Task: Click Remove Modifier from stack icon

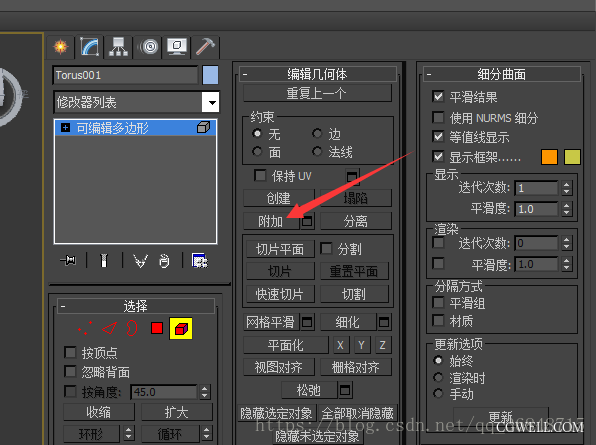Action: (x=164, y=261)
